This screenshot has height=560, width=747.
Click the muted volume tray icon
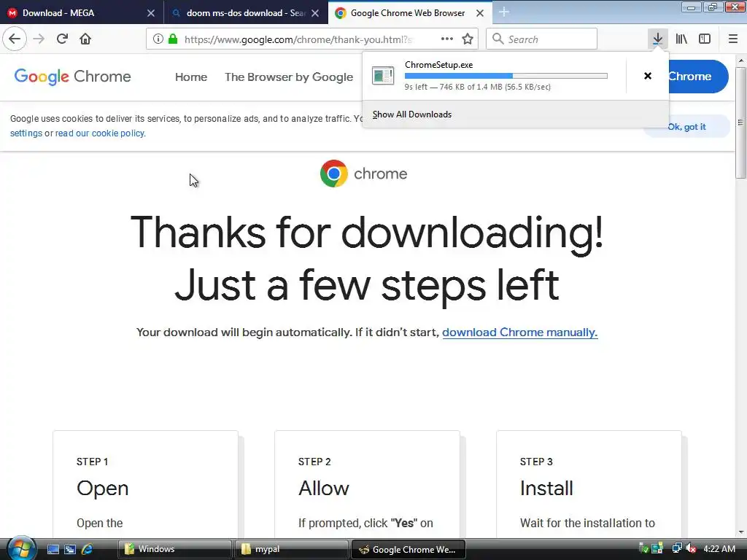(x=691, y=548)
